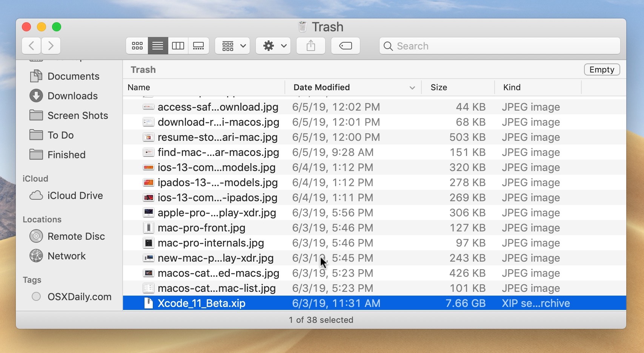This screenshot has width=644, height=353.
Task: Click the Remote Disc icon
Action: click(x=36, y=236)
